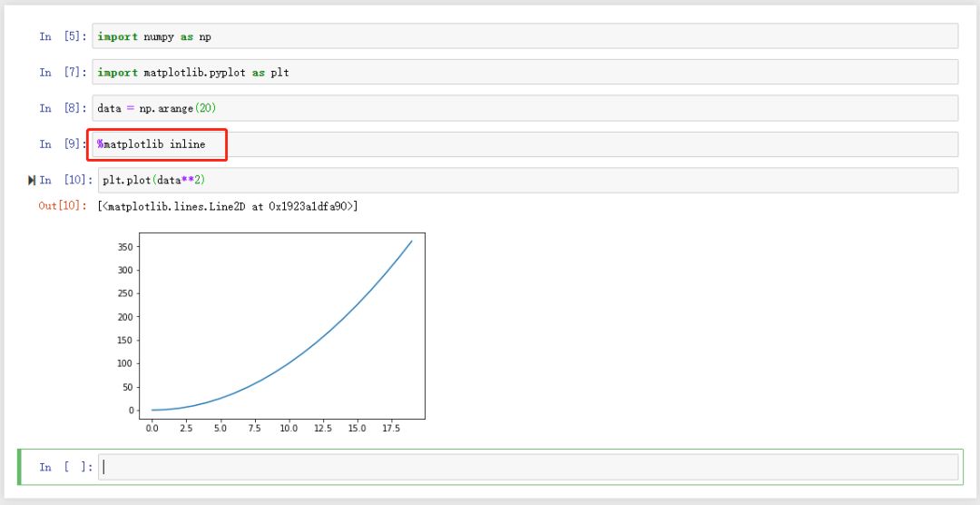Click the 'data = np.arange(20)' cell
Screen dimensions: 980x505
tap(524, 108)
